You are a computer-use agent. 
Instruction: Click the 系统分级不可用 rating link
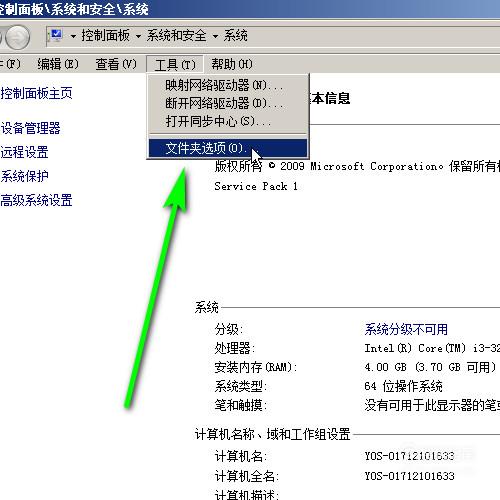[x=406, y=329]
